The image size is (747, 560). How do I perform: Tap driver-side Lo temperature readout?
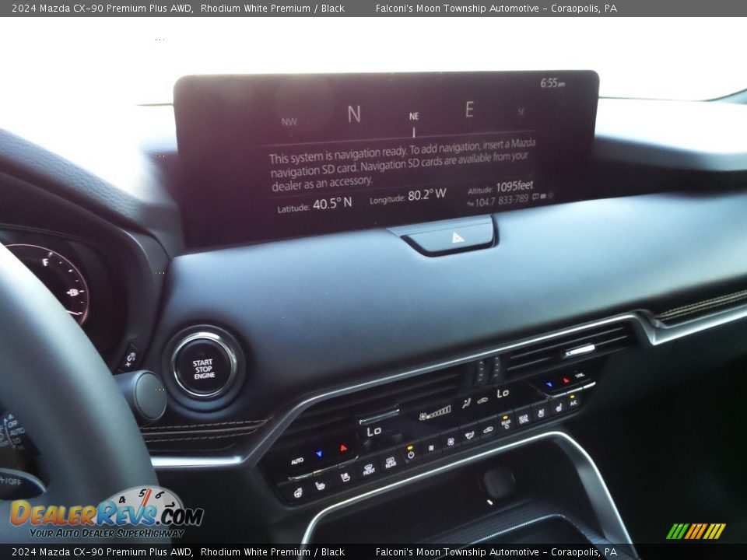coord(374,432)
